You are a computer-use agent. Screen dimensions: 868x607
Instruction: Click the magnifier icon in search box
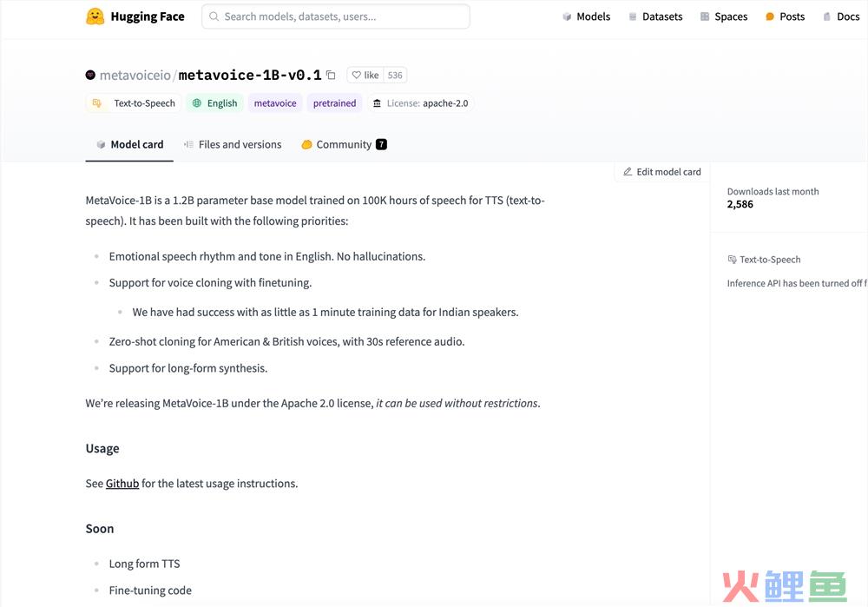(214, 16)
